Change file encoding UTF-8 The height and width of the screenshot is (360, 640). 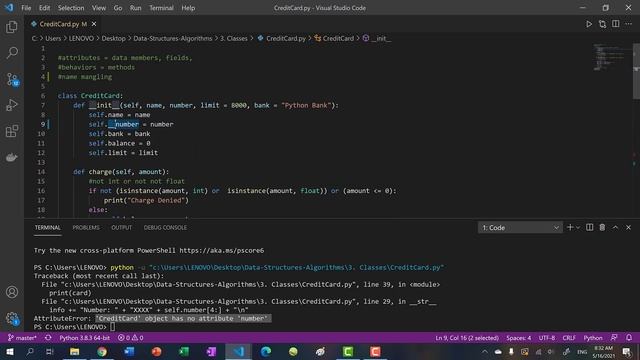(x=547, y=338)
